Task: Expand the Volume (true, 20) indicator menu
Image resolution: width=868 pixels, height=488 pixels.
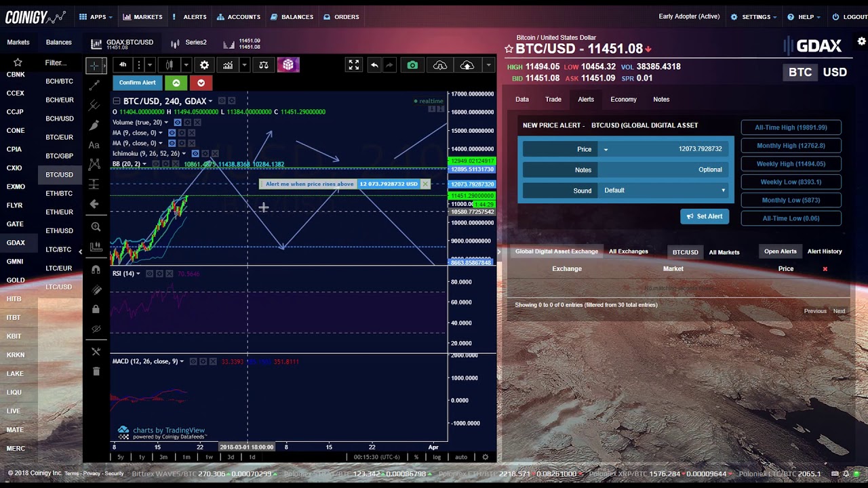Action: coord(166,123)
